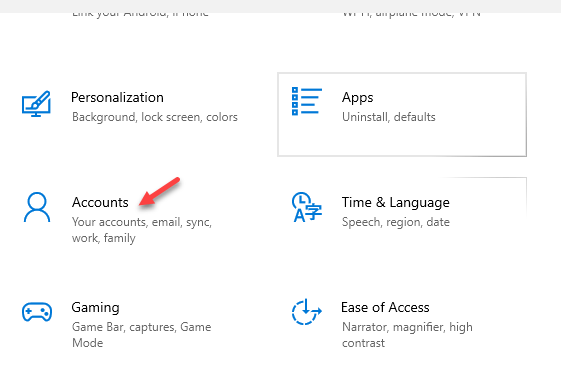Open Gaming settings heading
The height and width of the screenshot is (371, 561).
tap(95, 307)
